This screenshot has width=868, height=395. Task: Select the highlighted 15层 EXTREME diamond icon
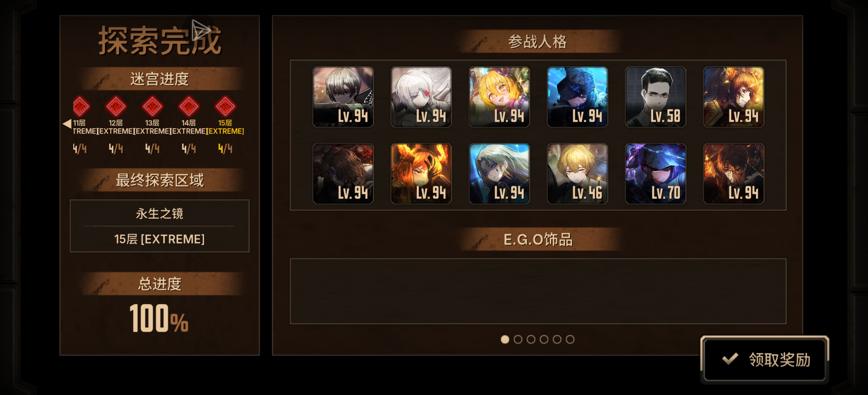tap(225, 107)
